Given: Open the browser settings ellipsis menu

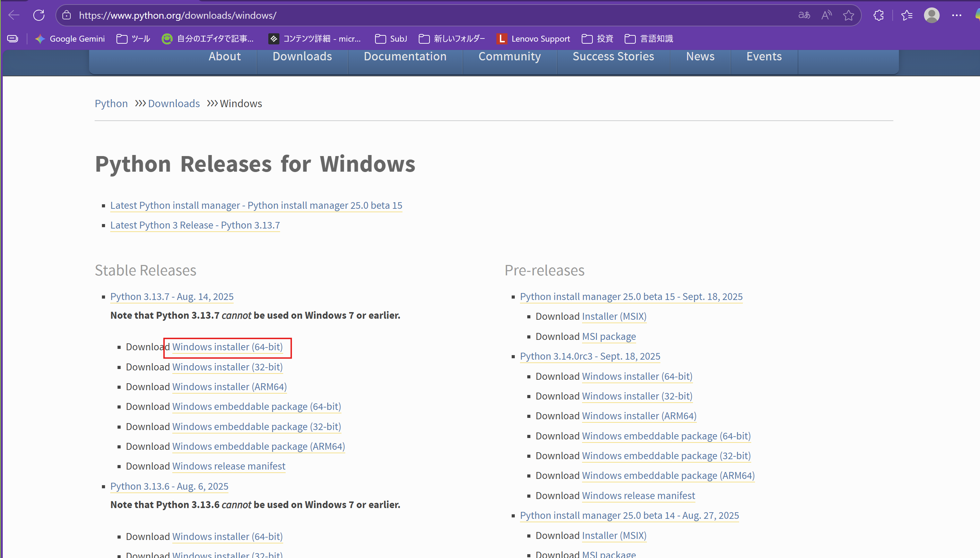Looking at the screenshot, I should click(957, 15).
